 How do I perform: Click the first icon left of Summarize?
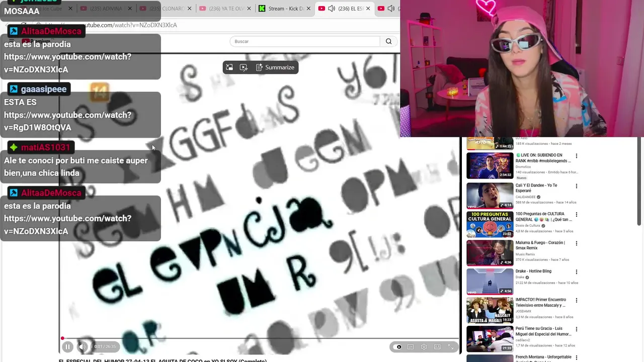pos(229,67)
